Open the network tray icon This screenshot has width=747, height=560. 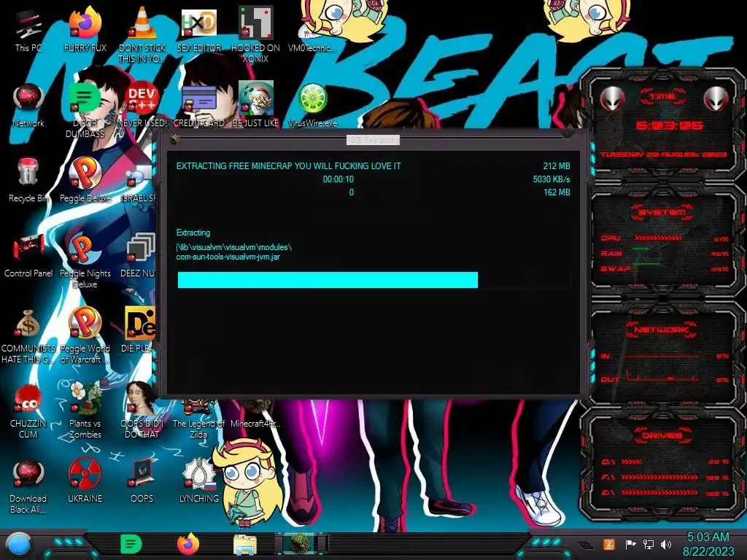[649, 545]
